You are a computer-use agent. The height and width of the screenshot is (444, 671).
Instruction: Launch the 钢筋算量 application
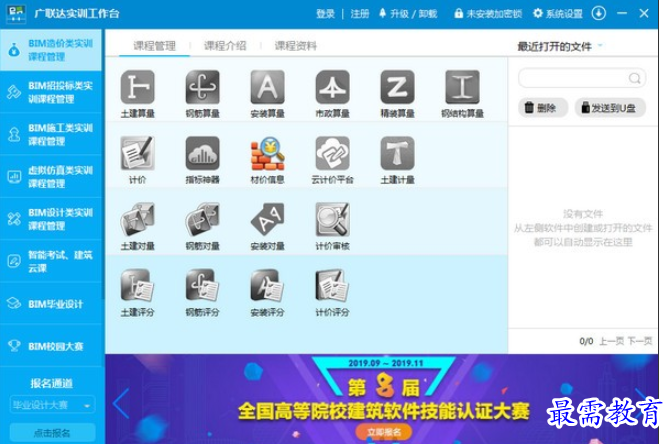[202, 87]
